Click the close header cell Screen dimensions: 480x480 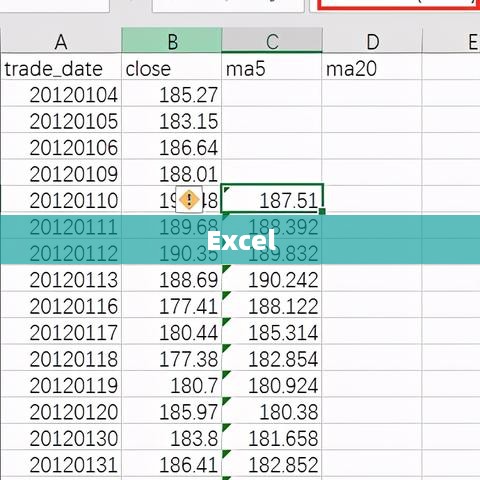[172, 67]
